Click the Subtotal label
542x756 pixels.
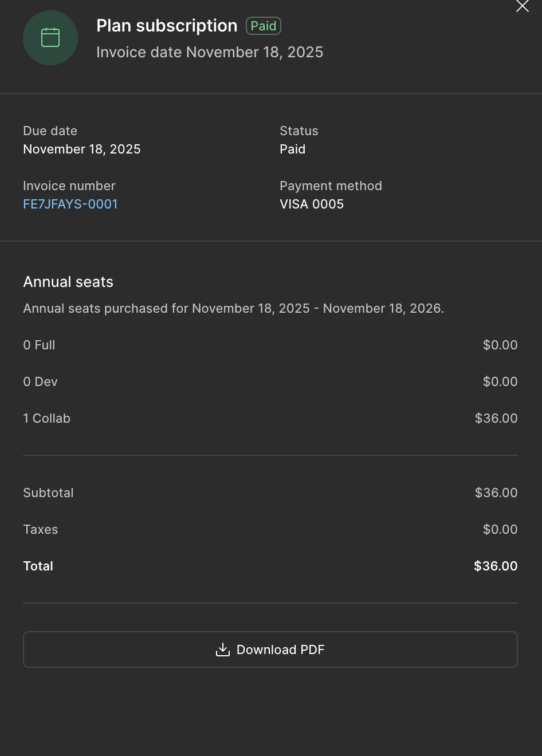pos(48,493)
